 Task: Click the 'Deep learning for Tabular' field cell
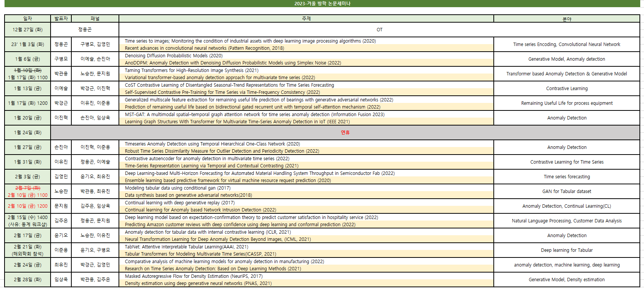click(x=567, y=250)
